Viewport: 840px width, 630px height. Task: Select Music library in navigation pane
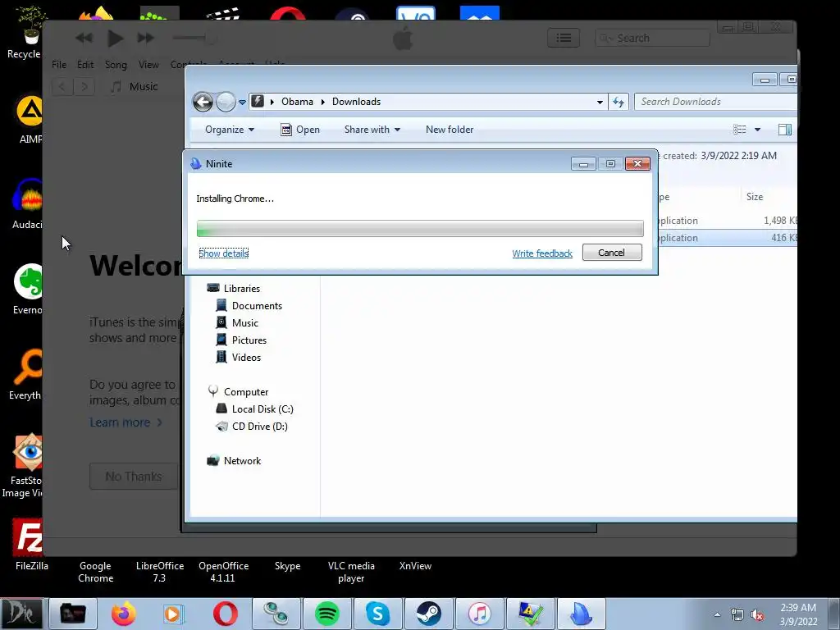[237, 322]
